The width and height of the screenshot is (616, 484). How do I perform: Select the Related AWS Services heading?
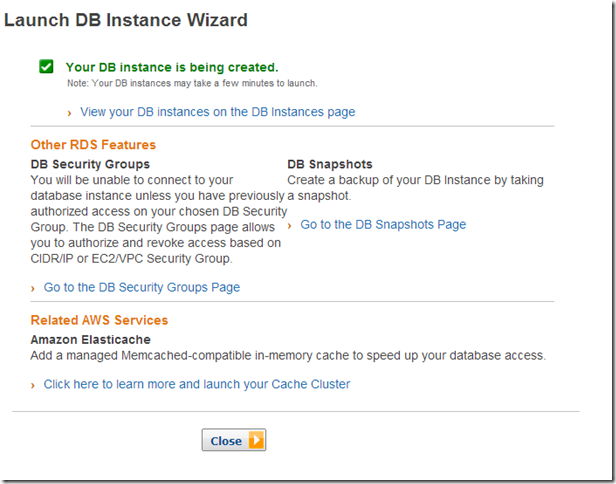99,321
